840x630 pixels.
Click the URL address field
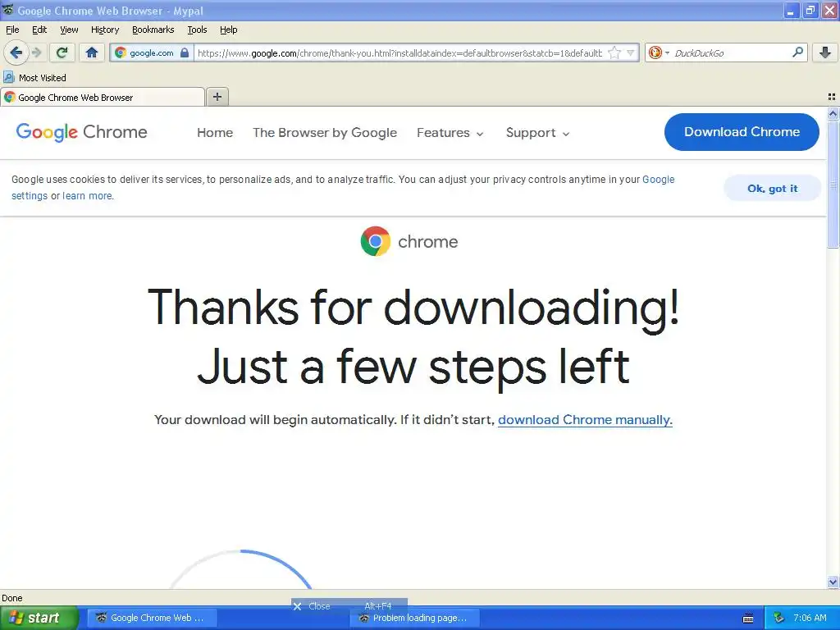[x=399, y=52]
